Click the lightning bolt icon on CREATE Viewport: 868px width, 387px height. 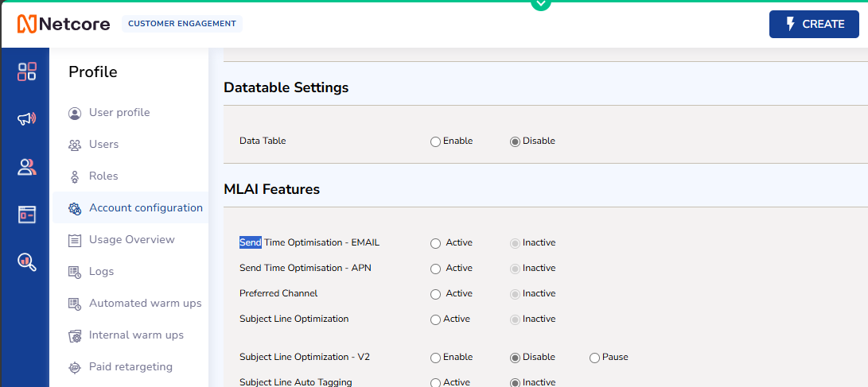pyautogui.click(x=790, y=24)
